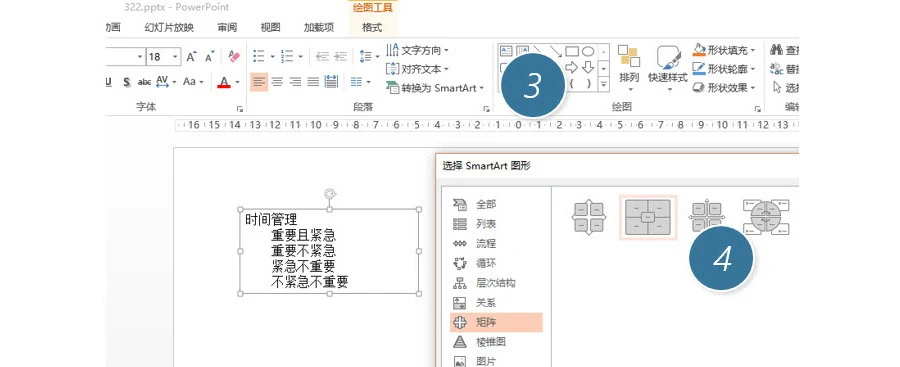Select the basic matrix SmartArt thumbnail
This screenshot has width=900, height=367.
point(589,217)
